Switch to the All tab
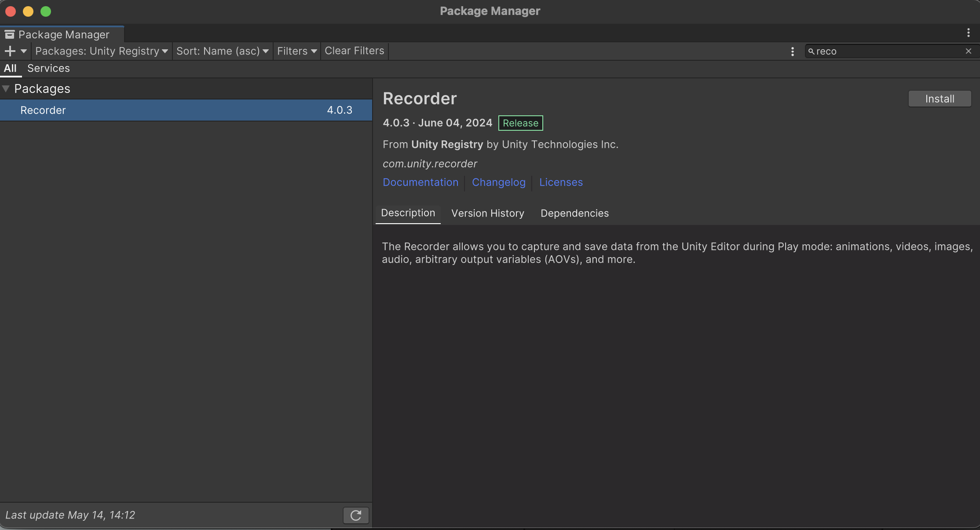 pyautogui.click(x=10, y=68)
